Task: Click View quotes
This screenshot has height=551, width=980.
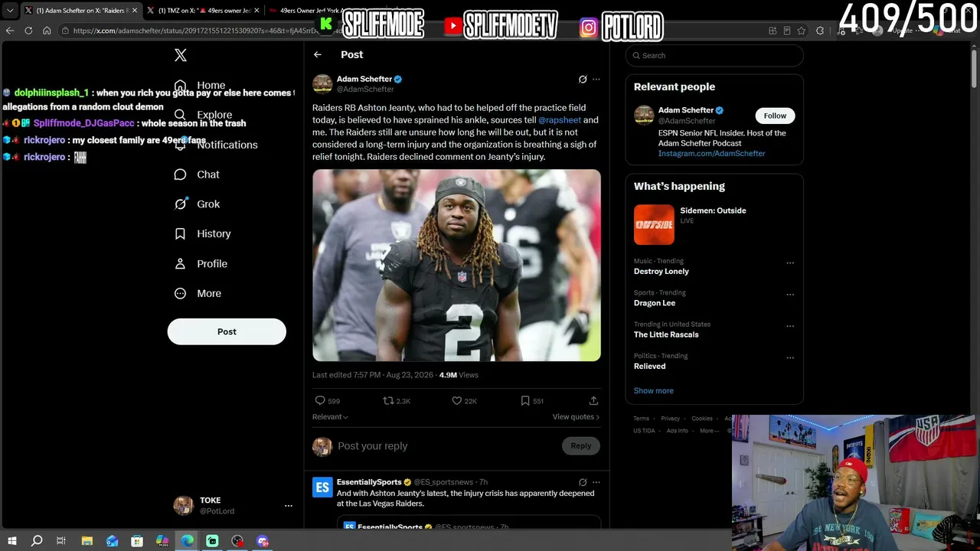Action: [x=576, y=417]
